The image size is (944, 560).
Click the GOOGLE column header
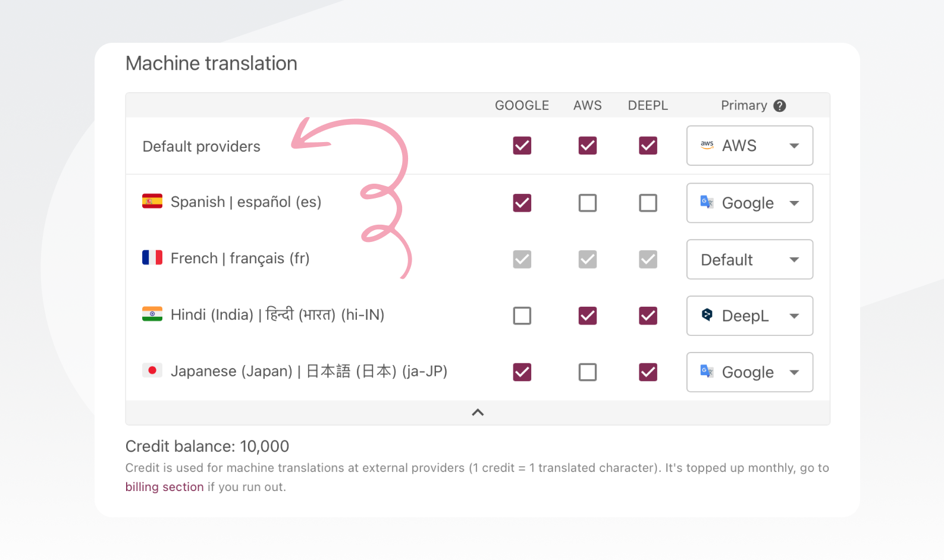522,106
